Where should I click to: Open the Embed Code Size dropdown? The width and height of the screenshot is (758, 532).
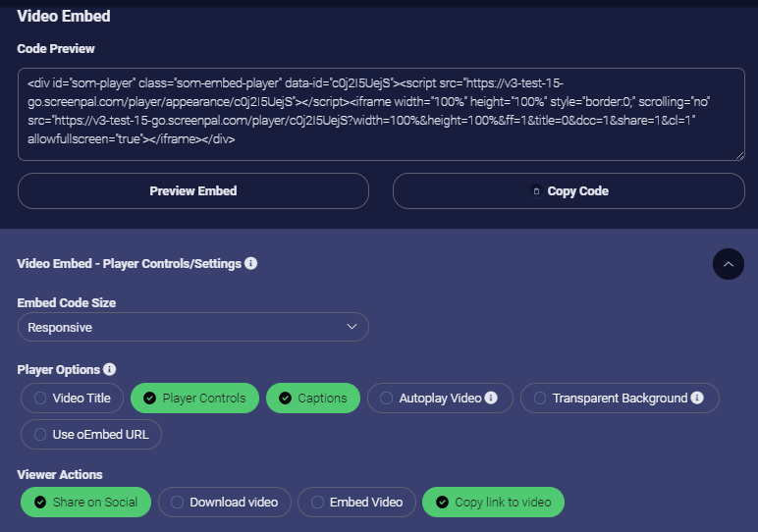[193, 327]
